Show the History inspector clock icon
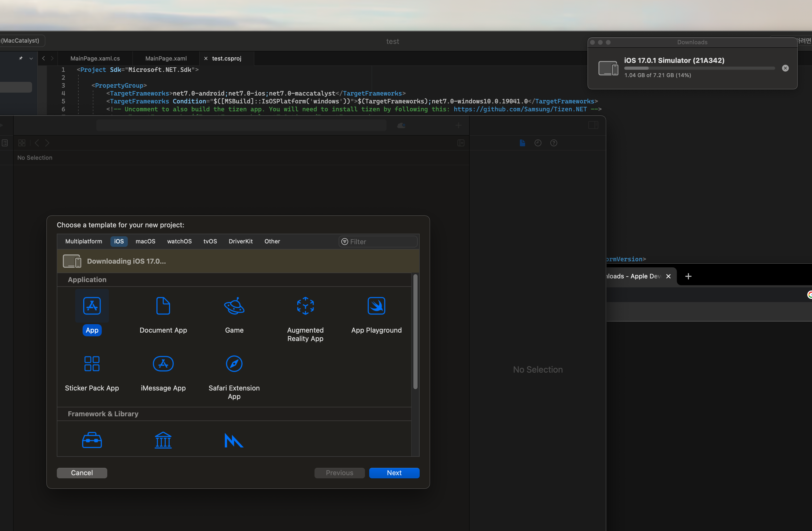The image size is (812, 531). (538, 143)
